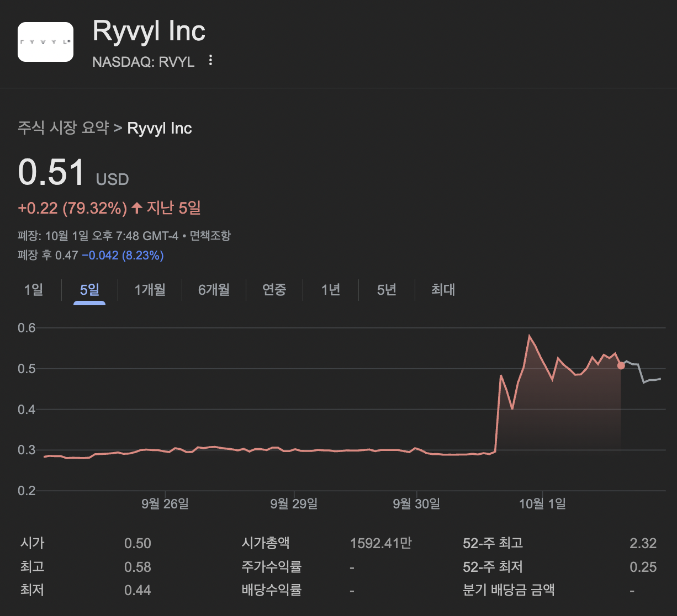Screen dimensions: 677x616
Task: Click the after-hours −0.042 (8.23%) value
Action: point(123,256)
